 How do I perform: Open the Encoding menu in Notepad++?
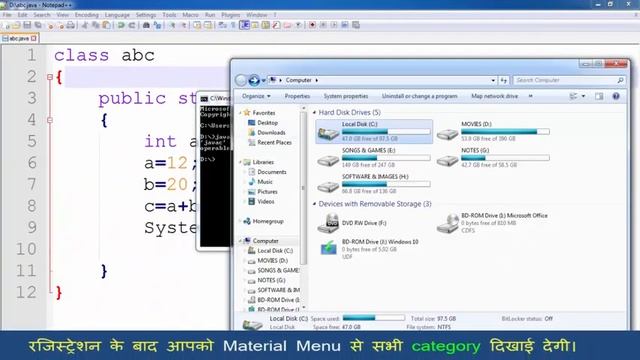87,15
